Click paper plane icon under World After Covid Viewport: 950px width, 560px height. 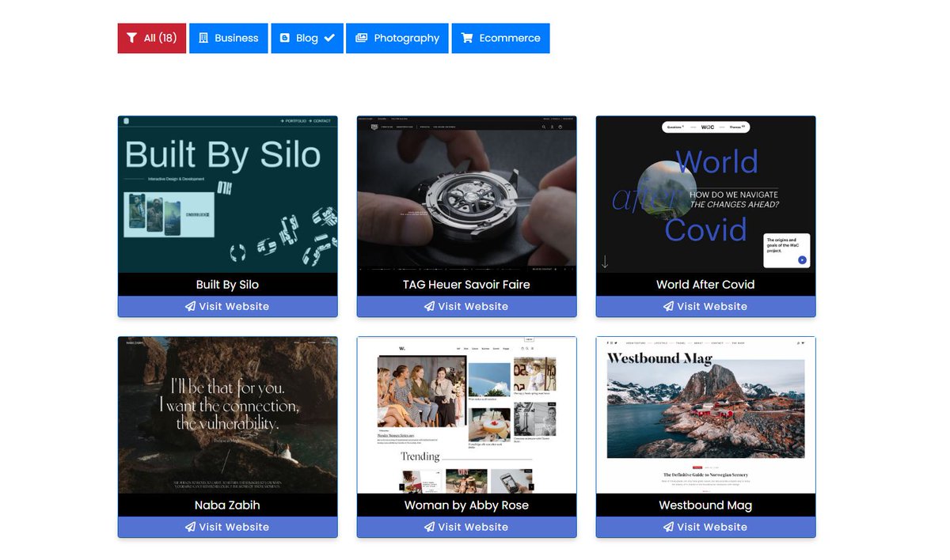point(669,306)
